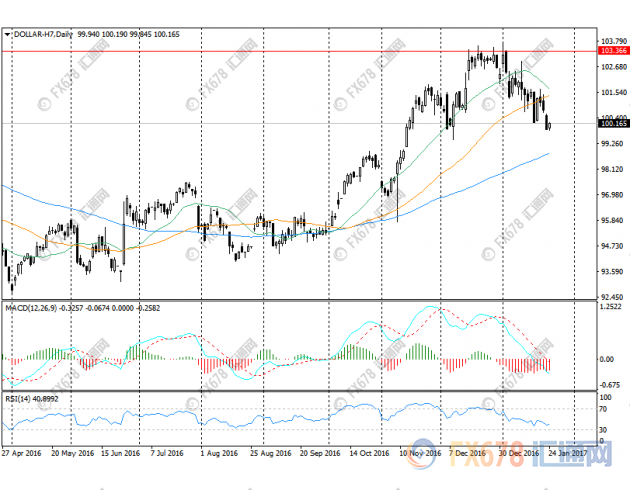Select the 10 Nov 2016 date label

coord(418,452)
